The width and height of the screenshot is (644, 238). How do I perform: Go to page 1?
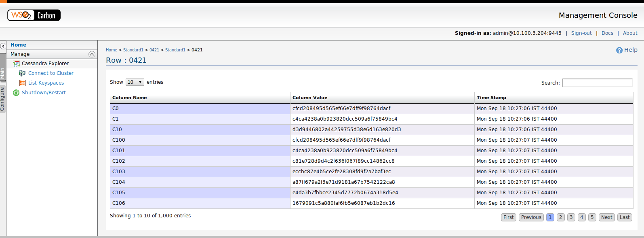(x=550, y=217)
